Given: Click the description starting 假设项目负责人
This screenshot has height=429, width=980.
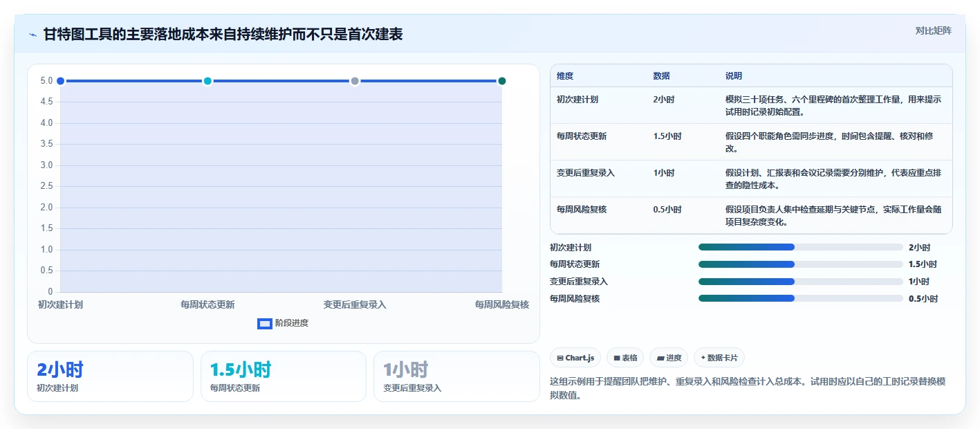Looking at the screenshot, I should tap(833, 215).
